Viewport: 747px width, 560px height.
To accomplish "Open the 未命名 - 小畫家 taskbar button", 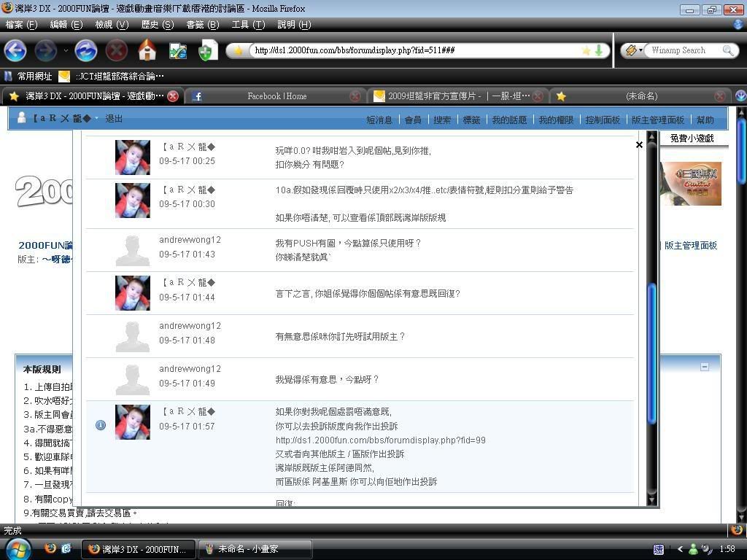I will (x=255, y=548).
